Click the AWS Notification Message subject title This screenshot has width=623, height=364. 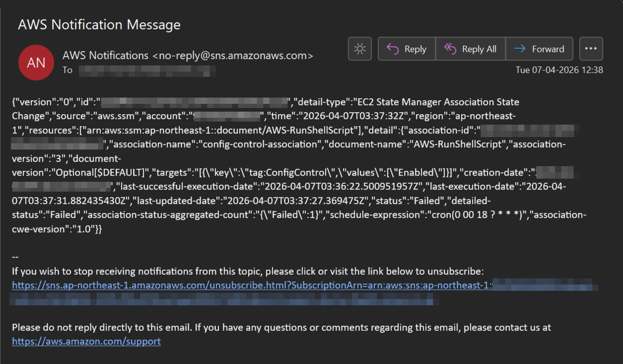pos(99,24)
